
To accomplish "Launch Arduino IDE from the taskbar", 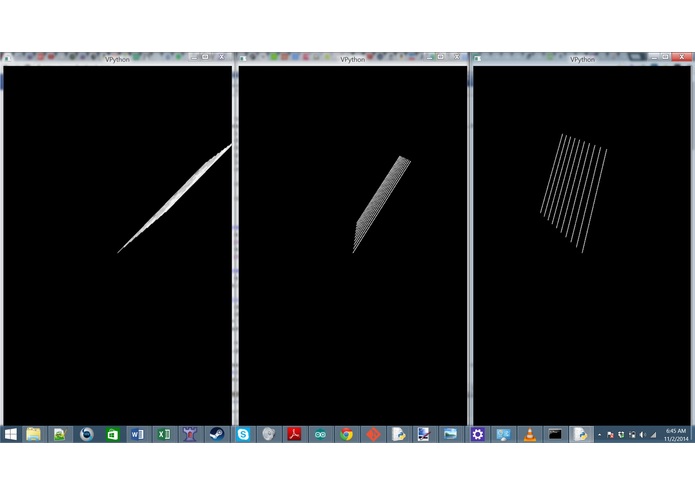I will (x=320, y=434).
